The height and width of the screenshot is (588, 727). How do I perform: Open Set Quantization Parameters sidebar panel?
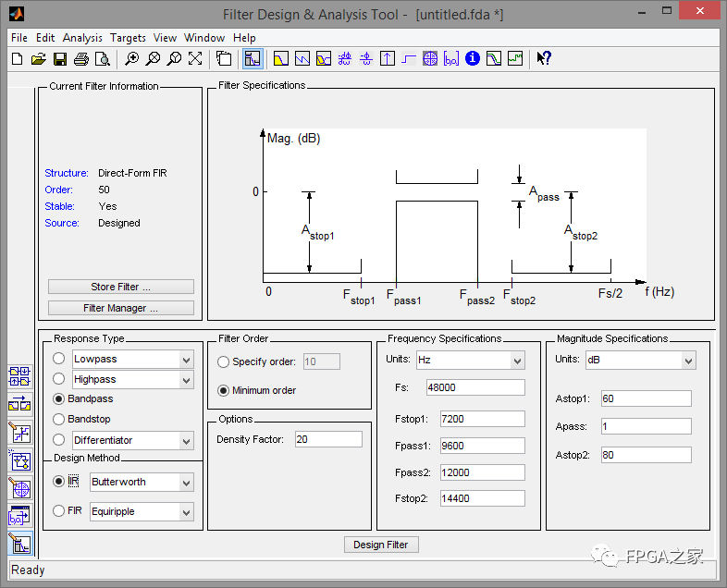pyautogui.click(x=20, y=433)
